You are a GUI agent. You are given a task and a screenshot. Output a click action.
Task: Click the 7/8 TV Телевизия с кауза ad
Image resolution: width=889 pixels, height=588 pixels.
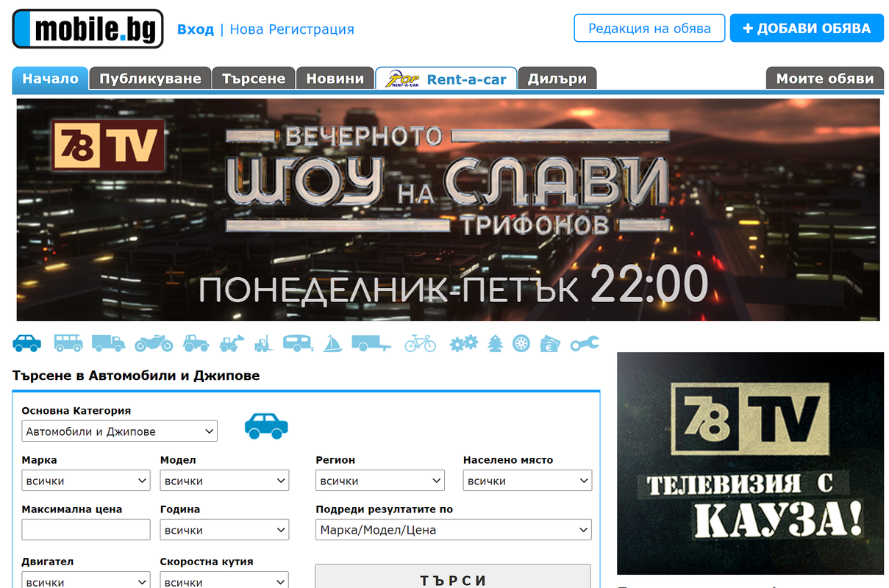750,463
